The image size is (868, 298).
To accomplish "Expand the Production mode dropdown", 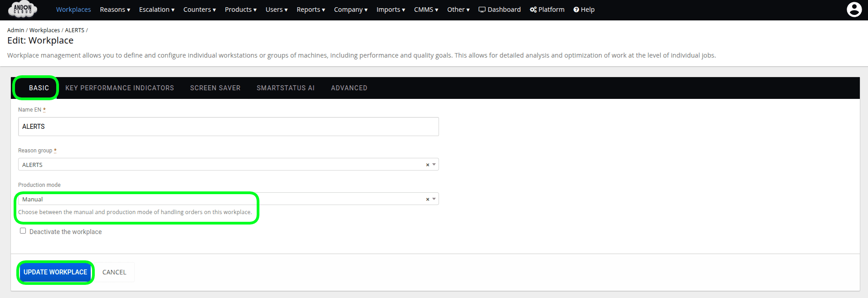I will coord(434,199).
